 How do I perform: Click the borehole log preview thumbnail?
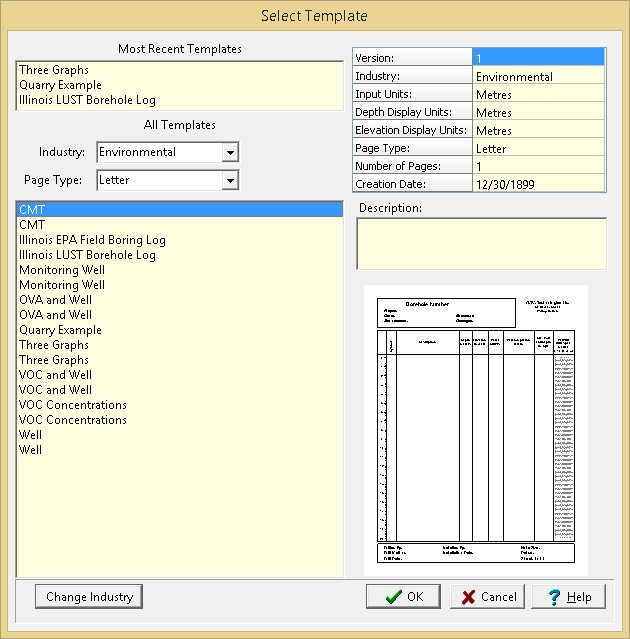(x=475, y=430)
